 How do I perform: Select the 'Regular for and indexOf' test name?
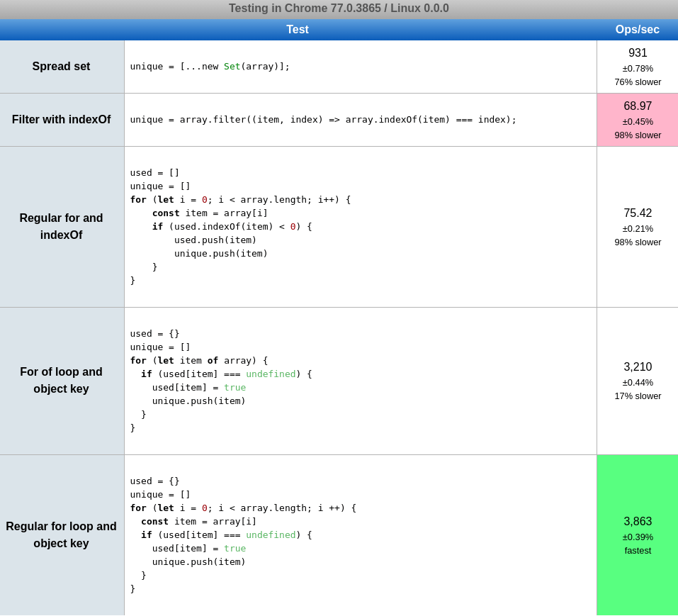(61, 226)
